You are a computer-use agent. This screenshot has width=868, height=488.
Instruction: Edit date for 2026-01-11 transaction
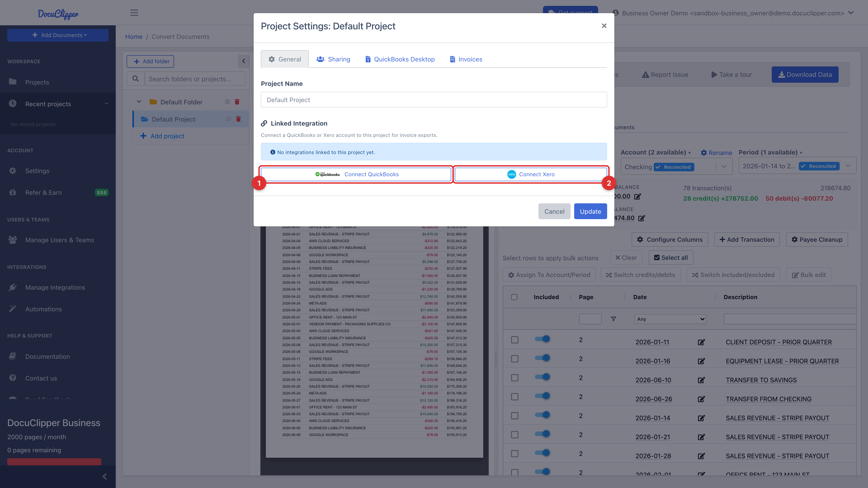tap(701, 342)
